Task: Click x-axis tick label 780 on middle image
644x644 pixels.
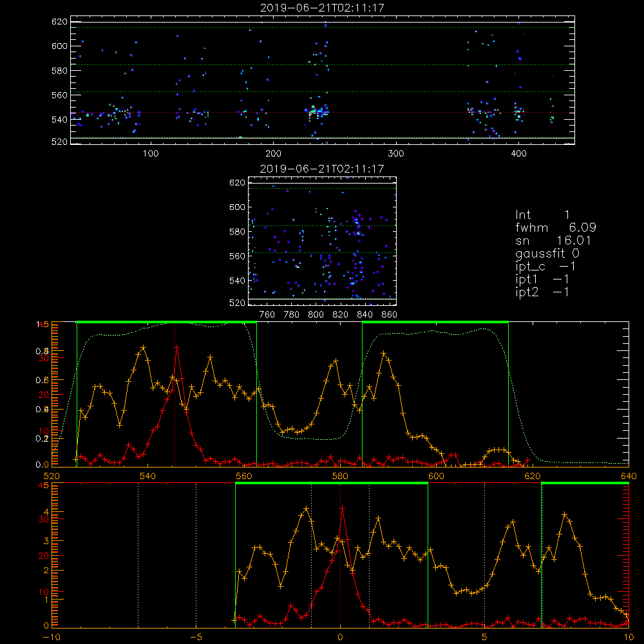Action: 292,315
